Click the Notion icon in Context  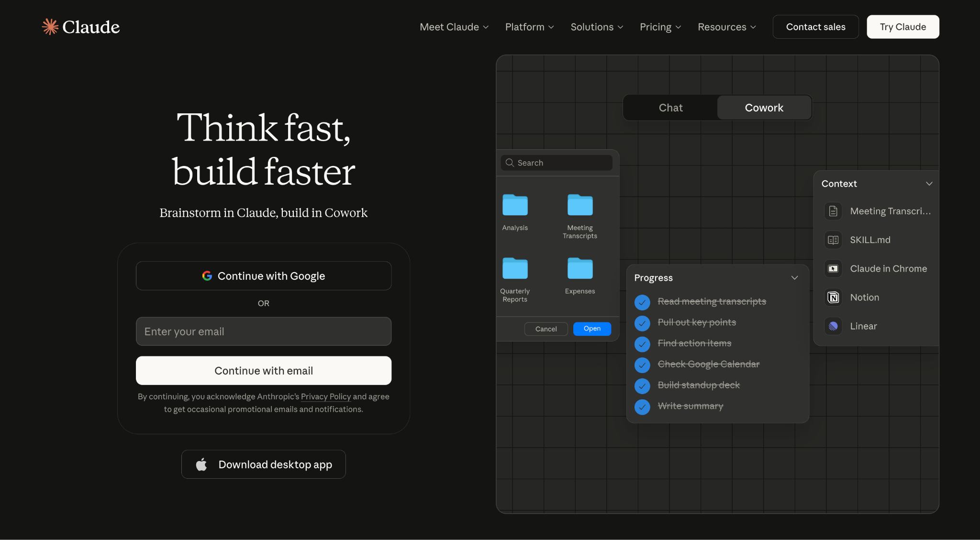tap(833, 298)
